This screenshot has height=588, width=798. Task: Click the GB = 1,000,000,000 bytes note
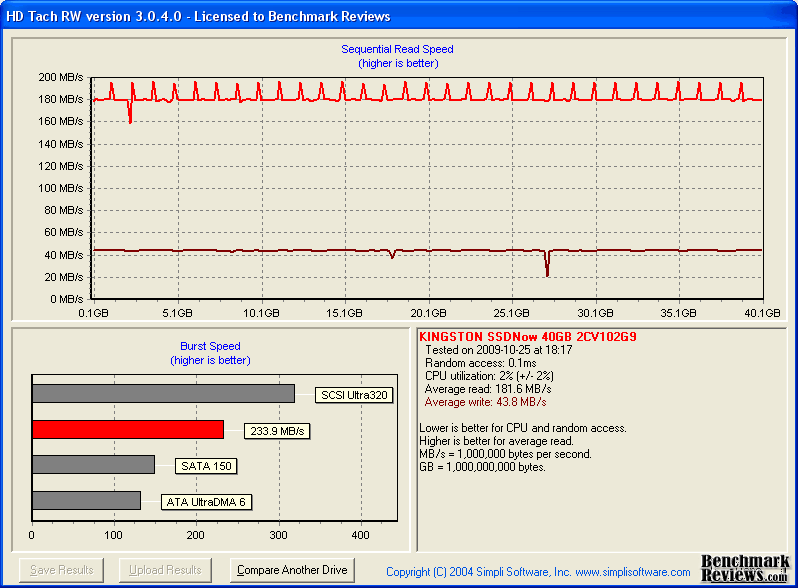click(482, 467)
